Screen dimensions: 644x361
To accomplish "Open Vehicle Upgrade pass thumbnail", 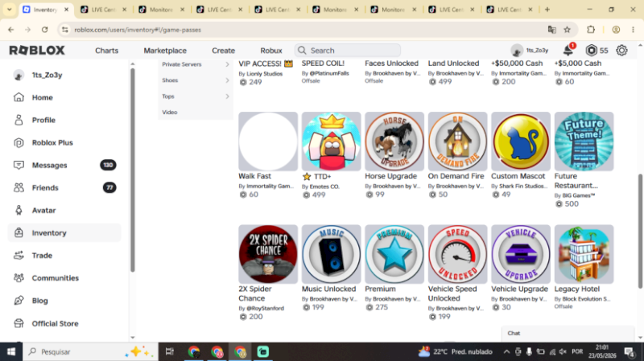I will pyautogui.click(x=521, y=254).
